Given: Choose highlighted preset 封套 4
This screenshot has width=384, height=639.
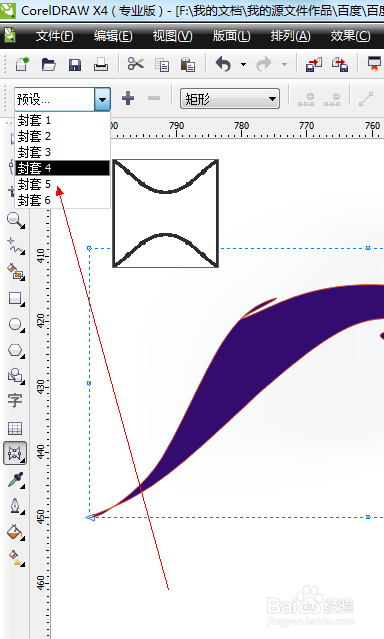Looking at the screenshot, I should pyautogui.click(x=62, y=168).
